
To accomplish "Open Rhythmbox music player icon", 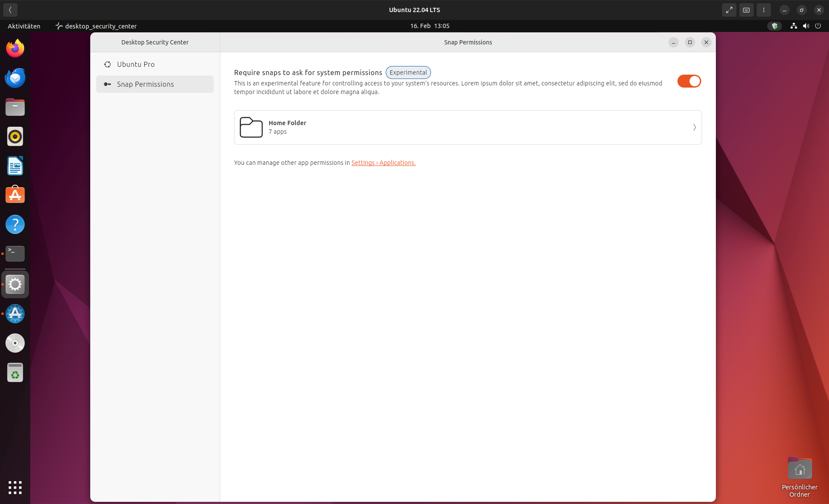I will (15, 137).
